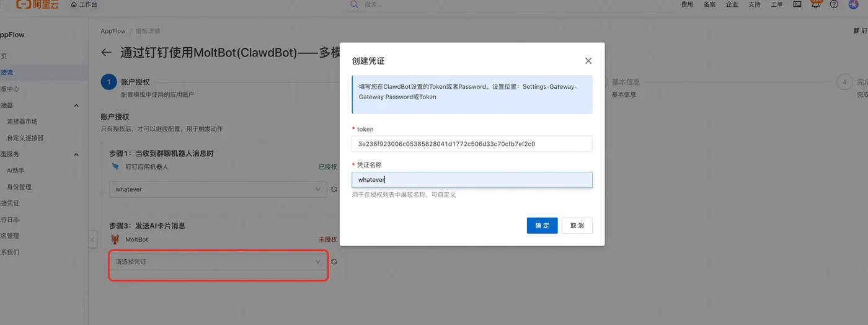Image resolution: width=868 pixels, height=325 pixels.
Task: Focus the token input field
Action: click(x=472, y=144)
